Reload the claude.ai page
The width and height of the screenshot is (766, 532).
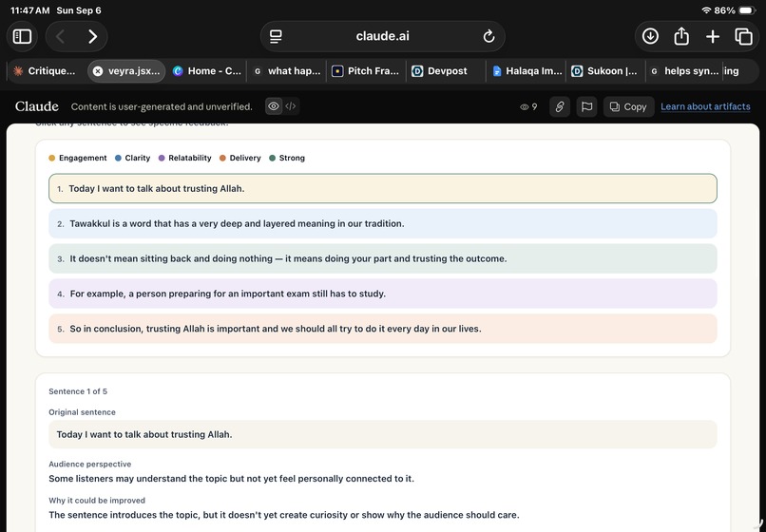[488, 37]
